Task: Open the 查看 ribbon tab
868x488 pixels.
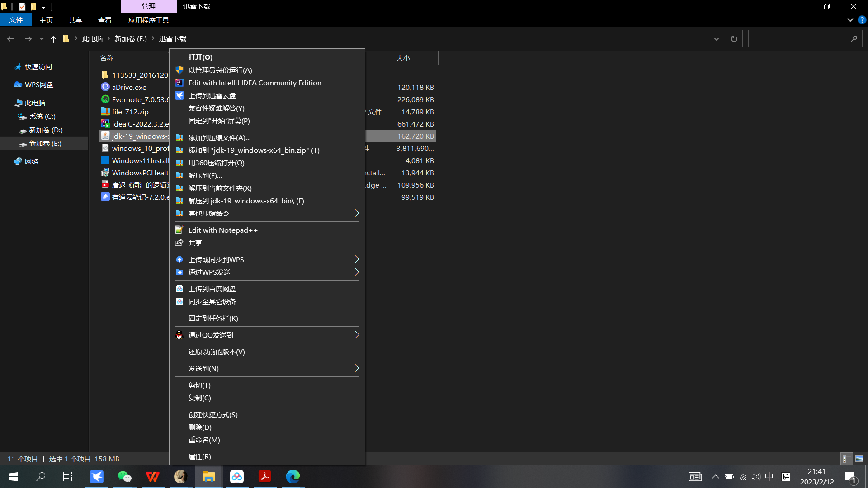Action: 105,20
